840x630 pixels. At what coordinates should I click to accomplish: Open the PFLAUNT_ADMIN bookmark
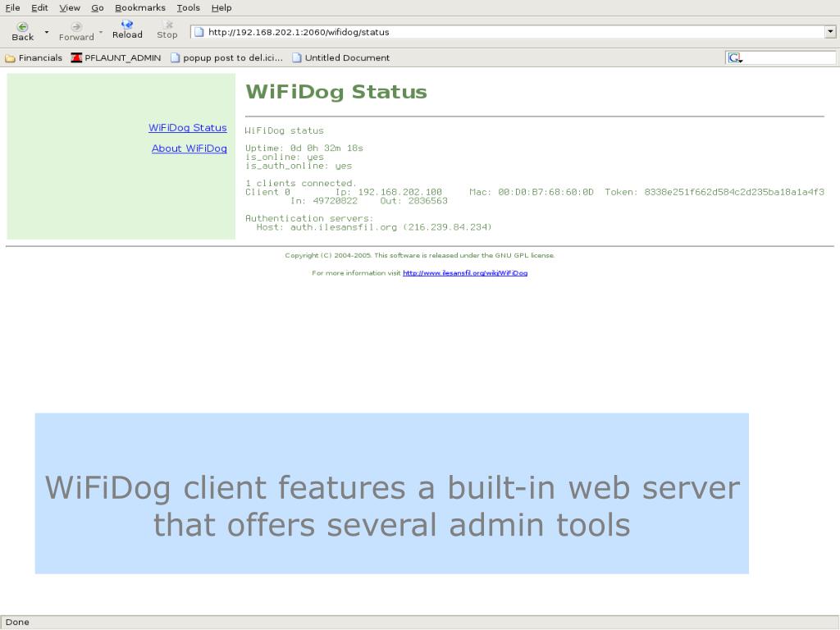click(116, 58)
